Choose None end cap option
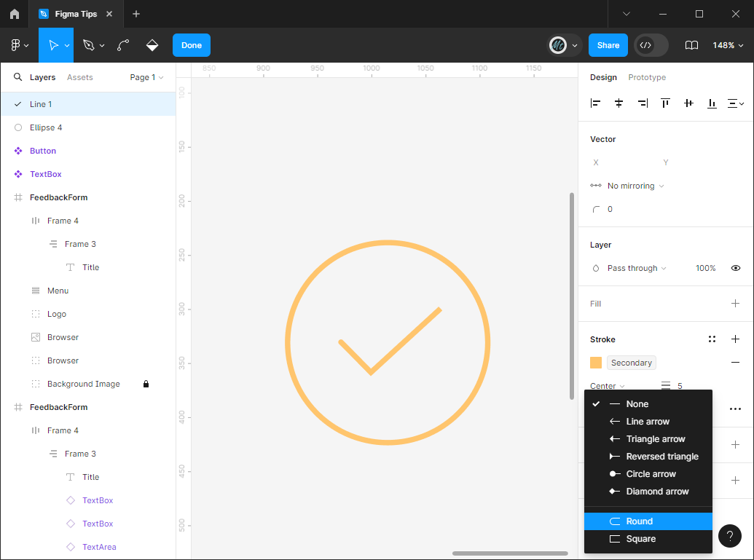The width and height of the screenshot is (754, 560). tap(648, 403)
